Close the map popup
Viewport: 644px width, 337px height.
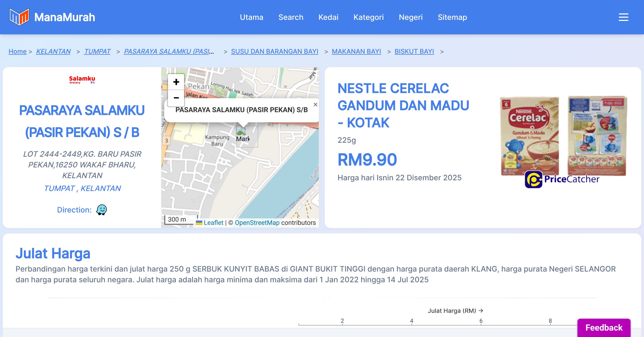[x=316, y=105]
